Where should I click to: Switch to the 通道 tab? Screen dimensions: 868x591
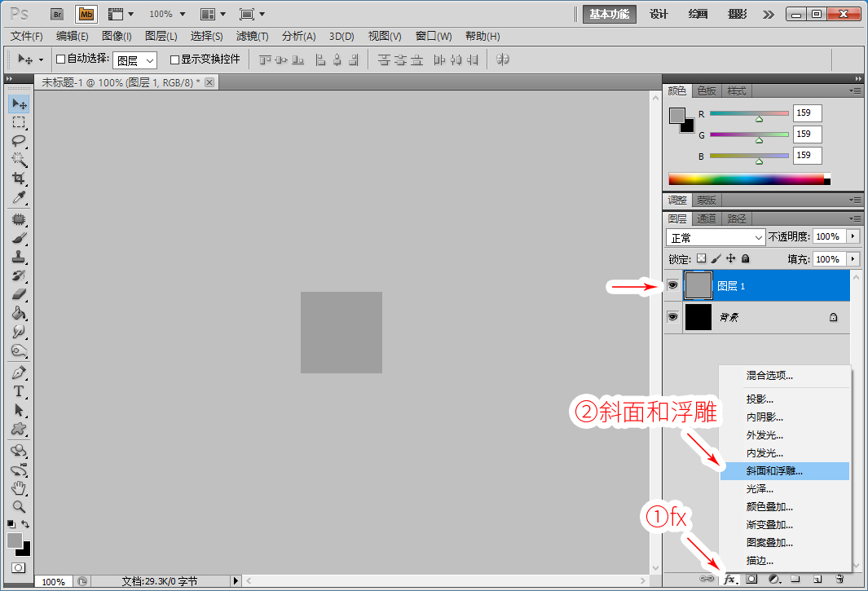coord(707,218)
